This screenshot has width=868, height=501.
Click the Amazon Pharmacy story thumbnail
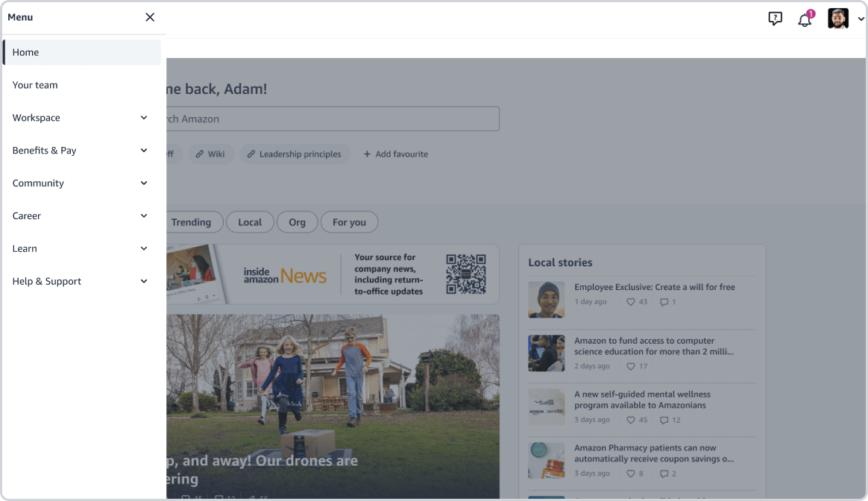coord(547,460)
